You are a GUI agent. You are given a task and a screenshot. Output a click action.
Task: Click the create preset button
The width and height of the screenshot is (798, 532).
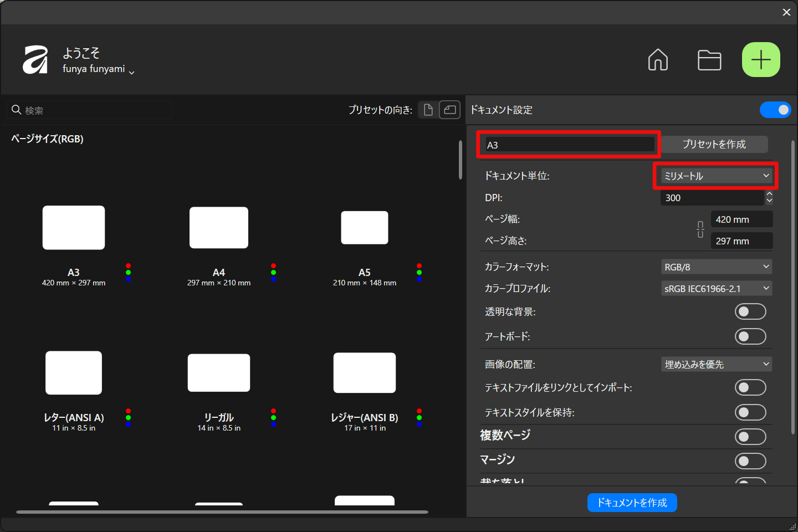click(x=714, y=144)
